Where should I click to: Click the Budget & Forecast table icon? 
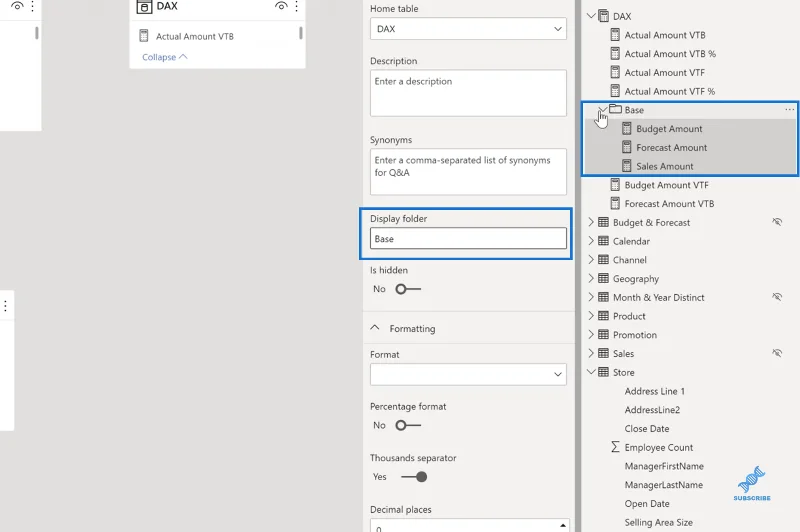(x=603, y=222)
